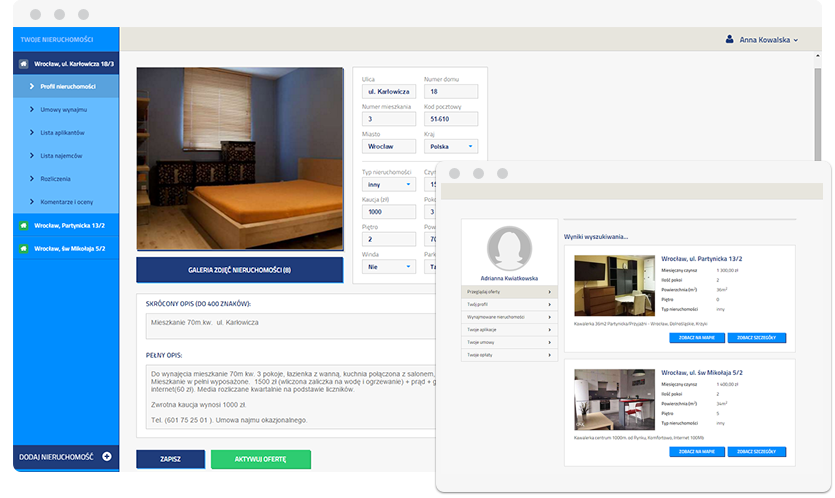
Task: Click the green home icon beside Wrocław, Partynicka 13/2
Action: [x=23, y=226]
